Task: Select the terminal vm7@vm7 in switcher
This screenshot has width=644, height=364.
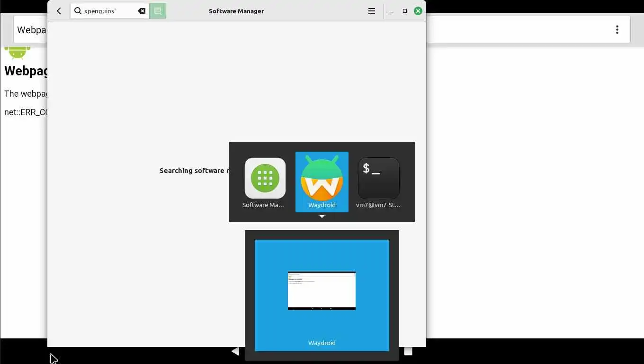Action: (x=379, y=182)
